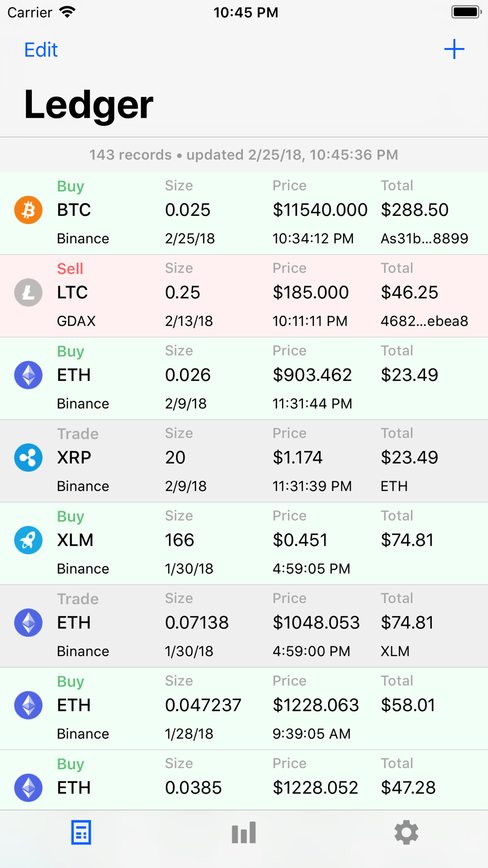This screenshot has height=868, width=488.
Task: Tap the blue XRP ripple icon
Action: click(28, 457)
